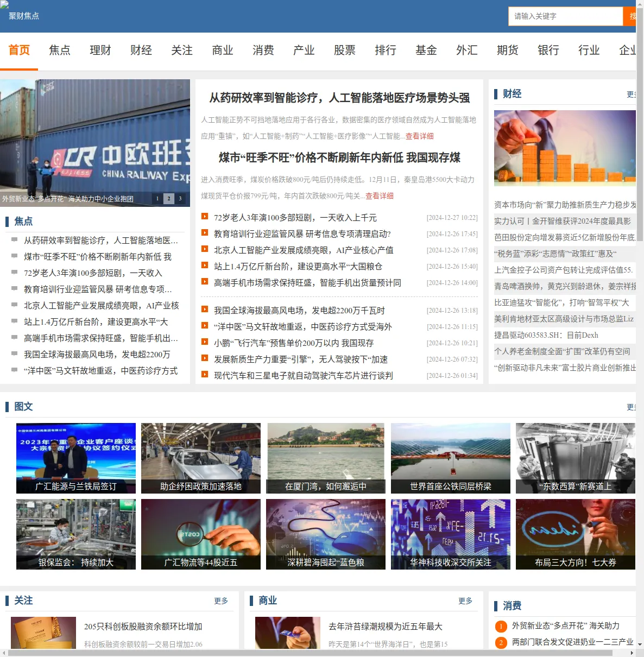Focus the 请输入关键字 search field
Image resolution: width=644 pixels, height=657 pixels.
(x=565, y=16)
